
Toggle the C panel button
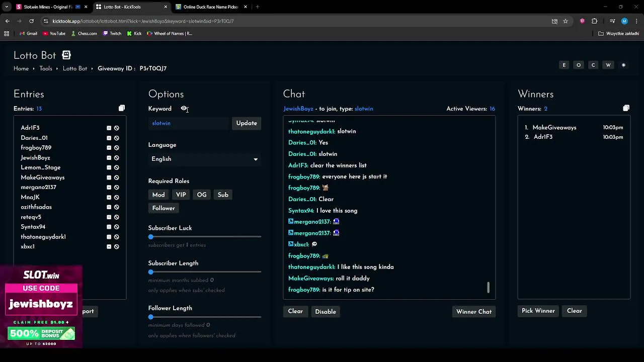pyautogui.click(x=593, y=65)
